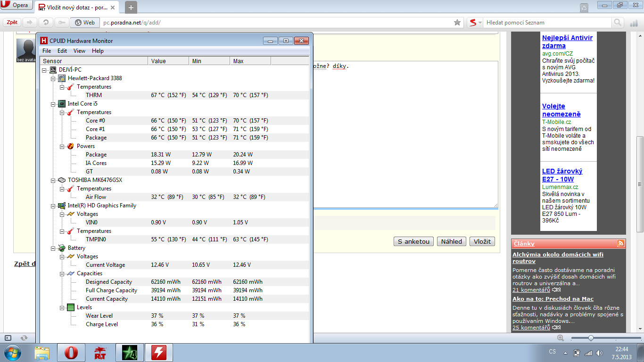Screen dimensions: 644x362
Task: Click the CPUID Hardware Monitor title icon
Action: (44, 41)
